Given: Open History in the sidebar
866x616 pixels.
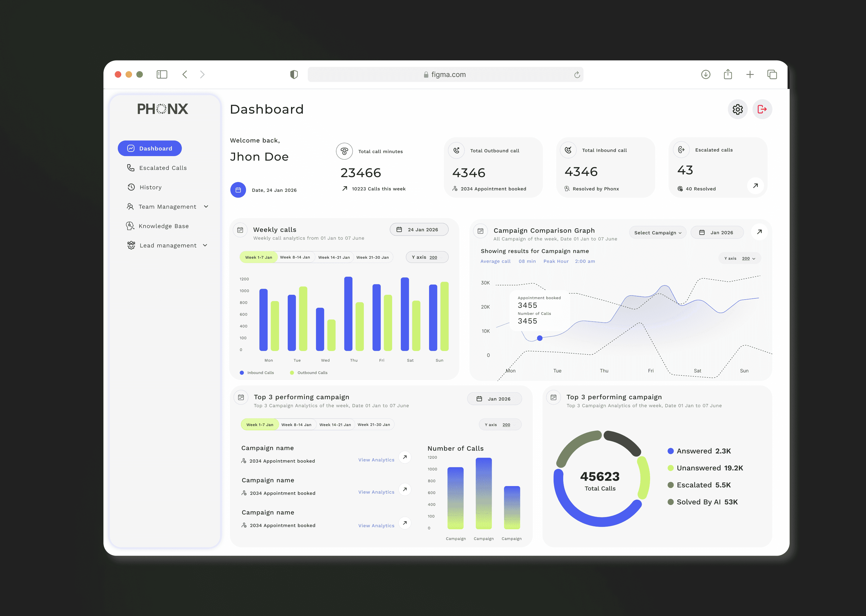Looking at the screenshot, I should click(144, 187).
